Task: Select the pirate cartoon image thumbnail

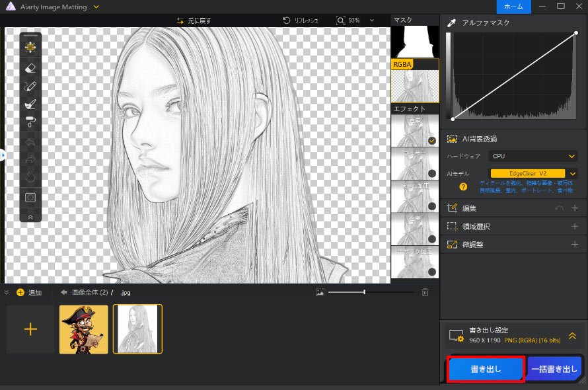Action: coord(83,329)
